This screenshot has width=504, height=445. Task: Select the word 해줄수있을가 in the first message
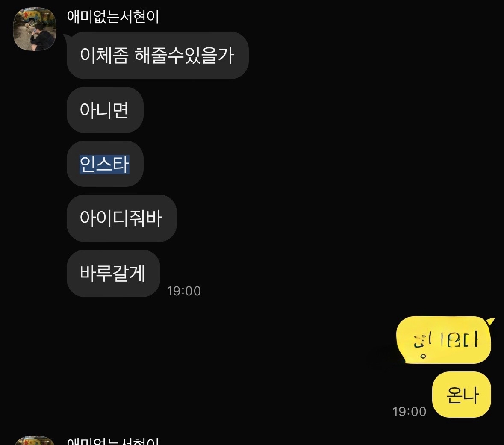(184, 55)
